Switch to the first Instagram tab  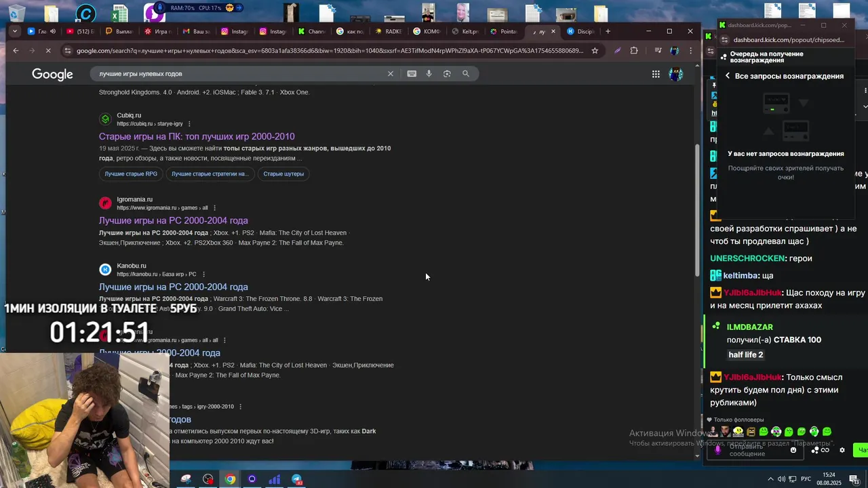click(x=235, y=31)
